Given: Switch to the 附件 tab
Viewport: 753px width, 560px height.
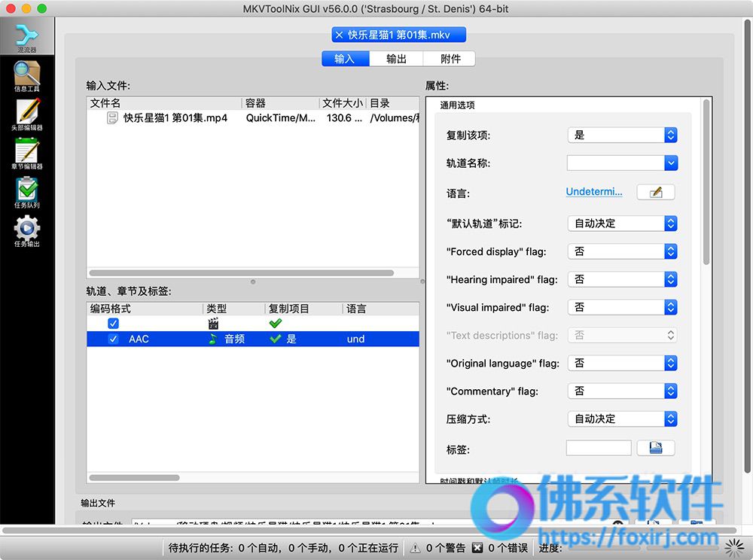Looking at the screenshot, I should point(450,59).
